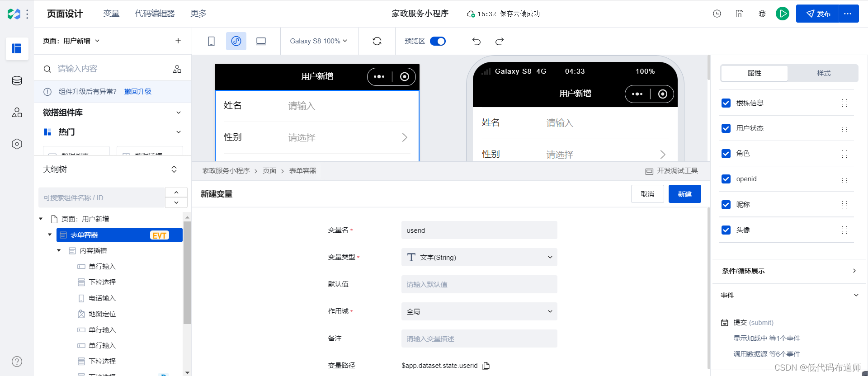Image resolution: width=868 pixels, height=376 pixels.
Task: Switch to mobile phone preview mode
Action: coord(211,41)
